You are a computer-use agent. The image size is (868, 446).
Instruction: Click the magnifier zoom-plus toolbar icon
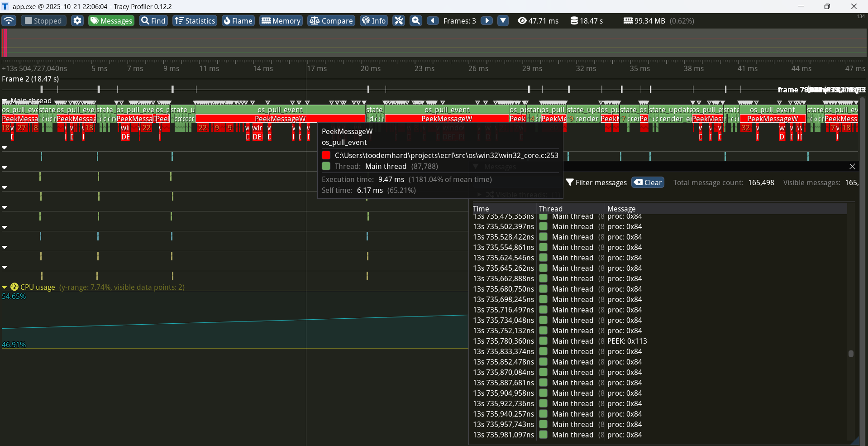416,21
